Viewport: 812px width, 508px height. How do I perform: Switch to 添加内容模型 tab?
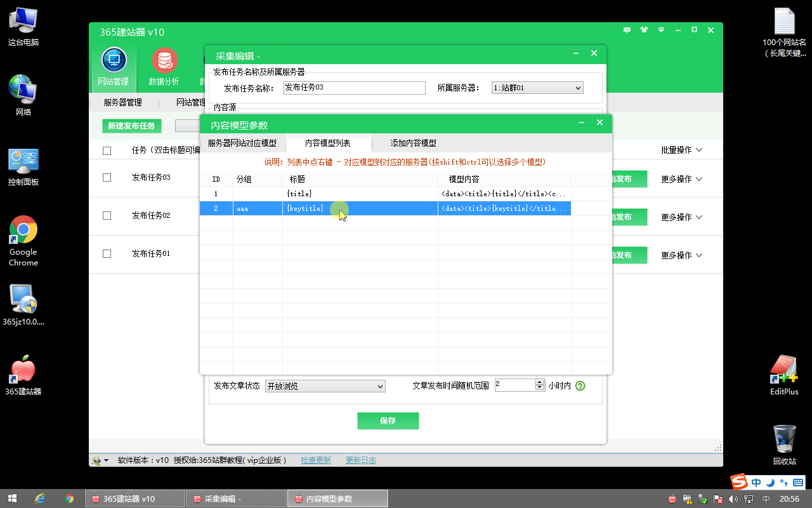(413, 143)
